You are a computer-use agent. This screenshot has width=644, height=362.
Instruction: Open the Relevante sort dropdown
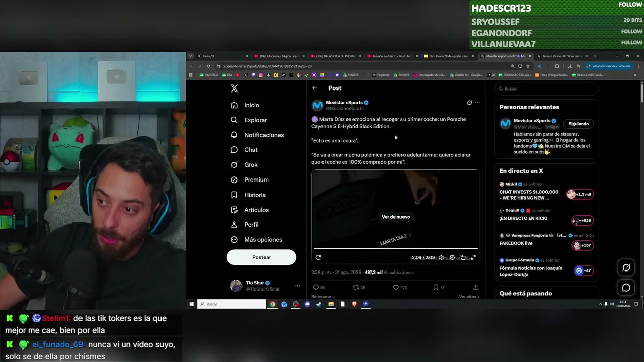(323, 297)
